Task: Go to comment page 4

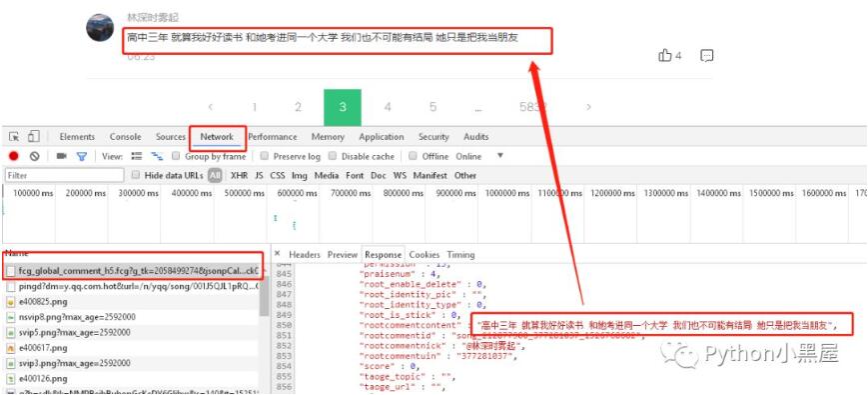Action: [388, 107]
